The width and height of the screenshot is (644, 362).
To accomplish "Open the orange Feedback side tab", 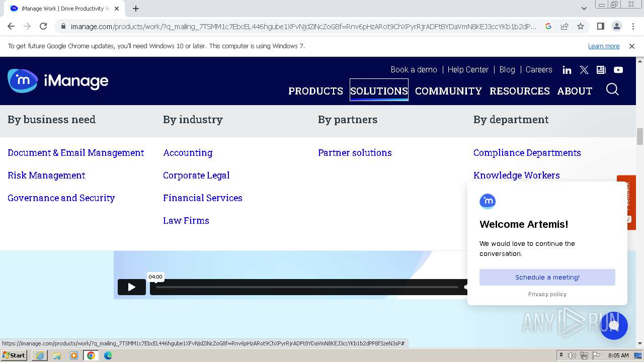I will tap(627, 203).
